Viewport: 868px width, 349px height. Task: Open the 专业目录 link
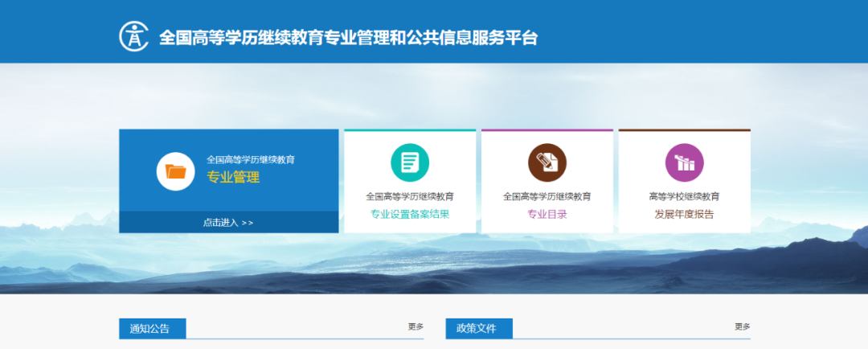(547, 215)
